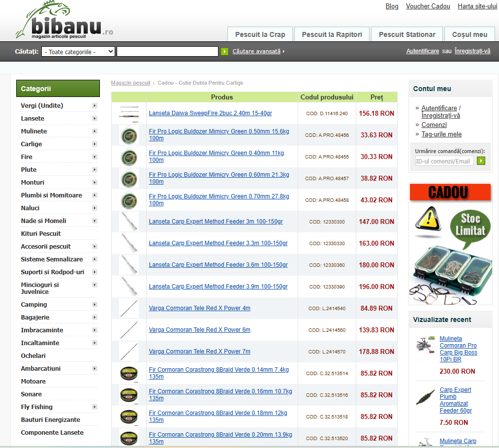499x448 pixels.
Task: Click Autentificare in the dark search bar
Action: [x=422, y=51]
